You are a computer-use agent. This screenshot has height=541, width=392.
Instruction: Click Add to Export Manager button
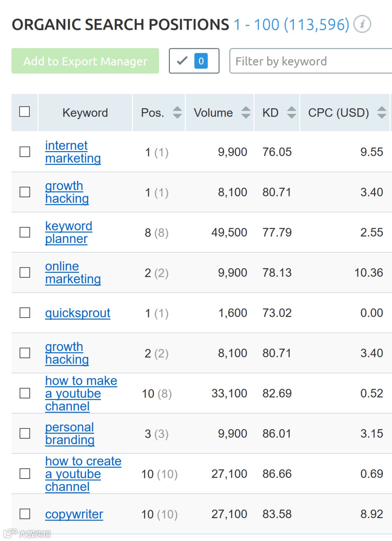click(85, 61)
